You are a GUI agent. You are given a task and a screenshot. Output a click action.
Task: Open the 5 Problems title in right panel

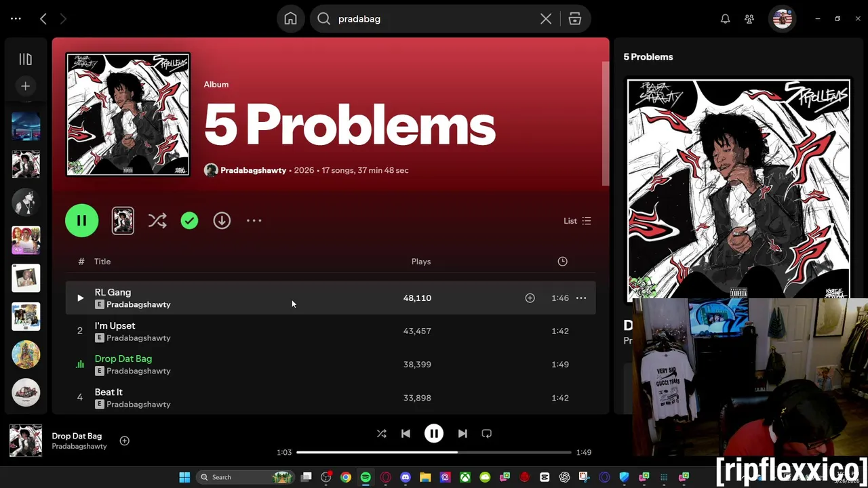(x=648, y=57)
